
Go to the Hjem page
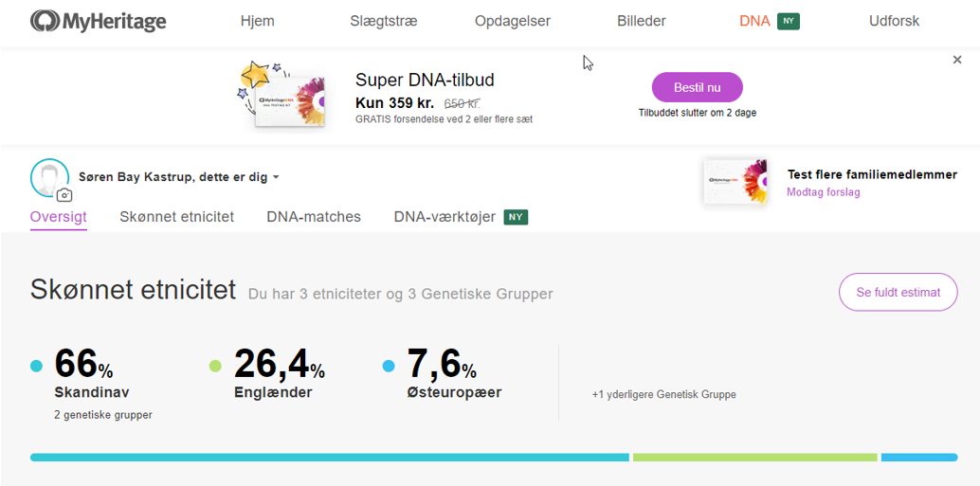pyautogui.click(x=257, y=21)
